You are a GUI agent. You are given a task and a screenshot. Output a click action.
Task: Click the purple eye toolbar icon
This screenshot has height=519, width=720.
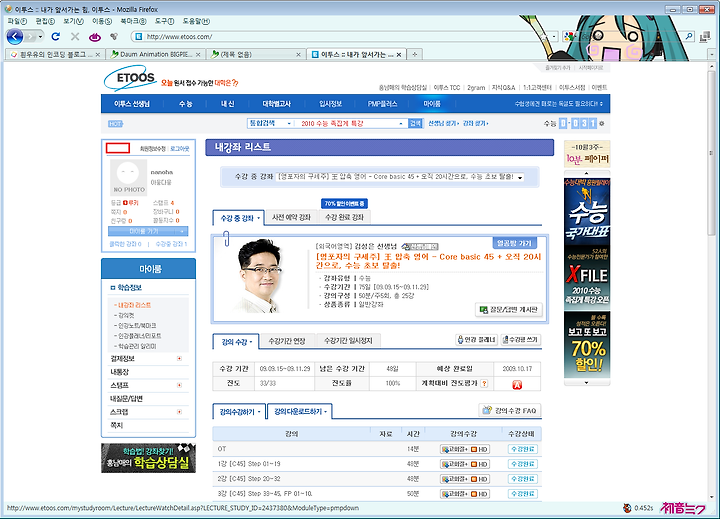[95, 37]
